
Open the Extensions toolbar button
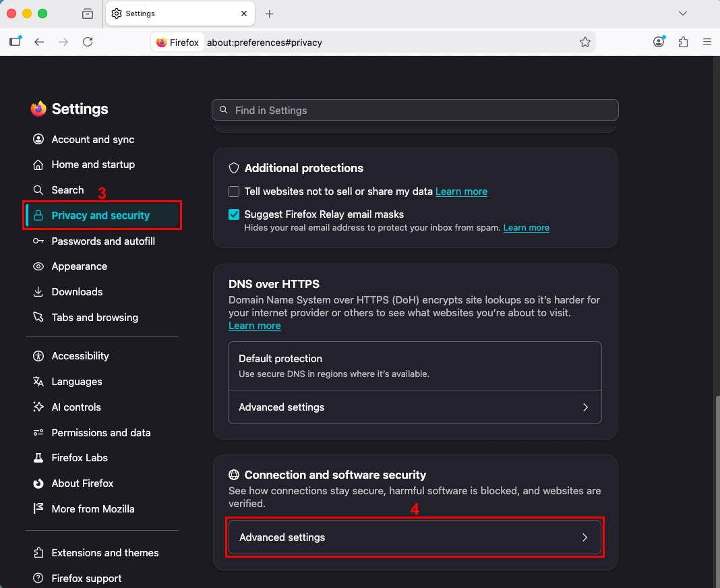[684, 42]
